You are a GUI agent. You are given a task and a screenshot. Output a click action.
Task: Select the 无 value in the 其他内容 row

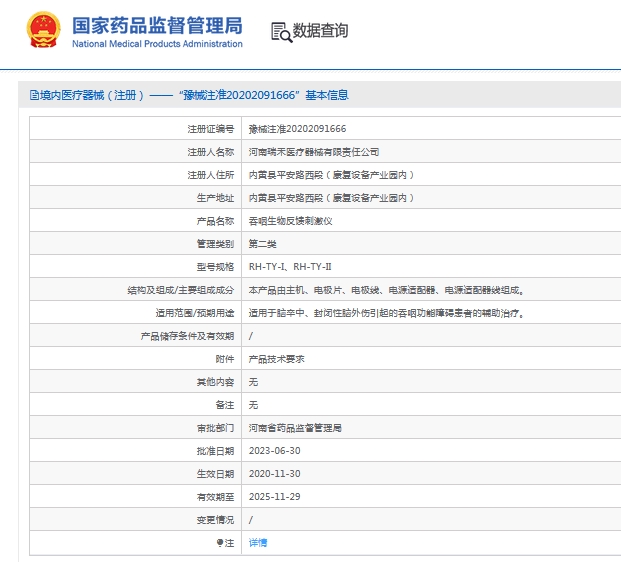click(x=253, y=382)
